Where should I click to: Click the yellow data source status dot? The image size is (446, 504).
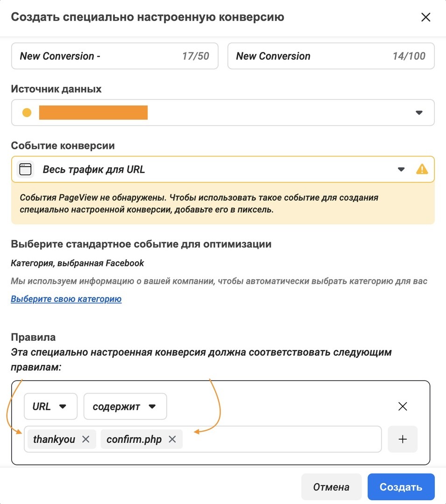pyautogui.click(x=27, y=112)
